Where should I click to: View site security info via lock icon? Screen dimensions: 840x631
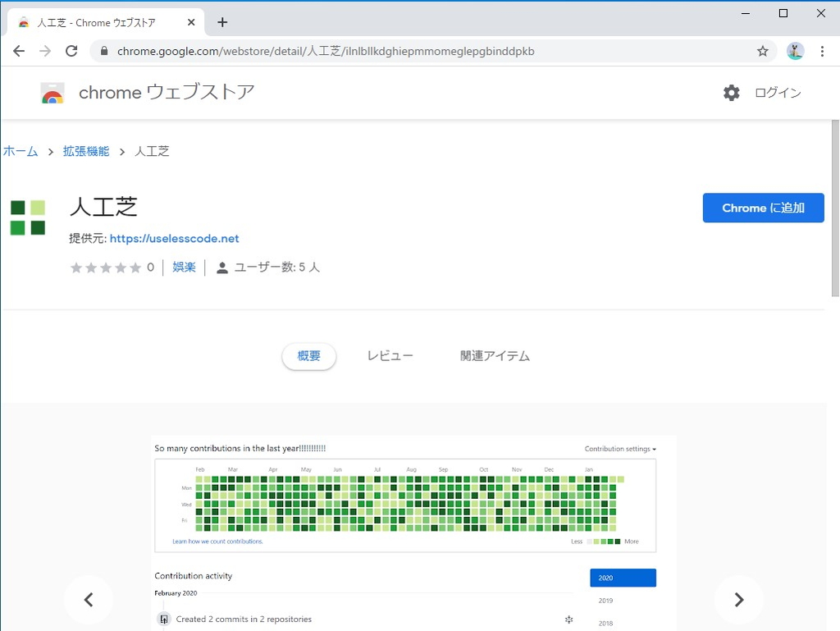pos(103,51)
